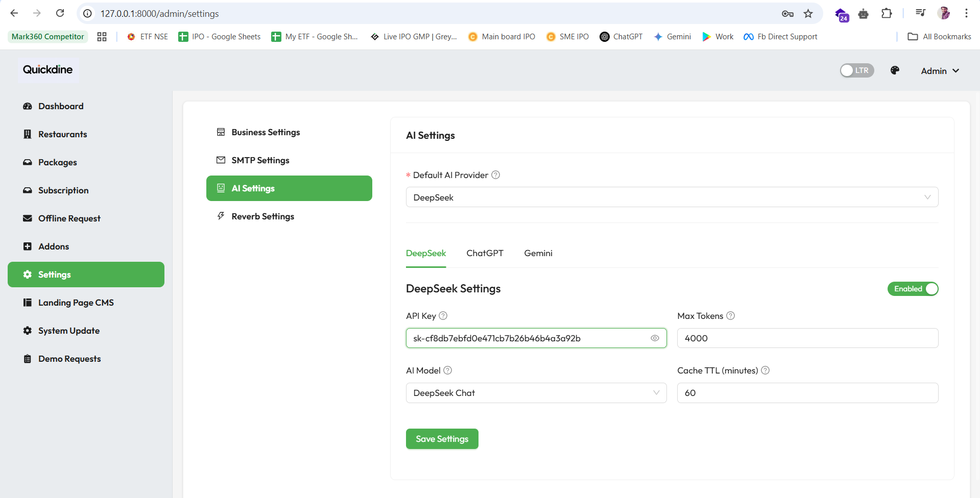The image size is (980, 498).
Task: Click the extension icon with 24 badge
Action: pyautogui.click(x=841, y=14)
